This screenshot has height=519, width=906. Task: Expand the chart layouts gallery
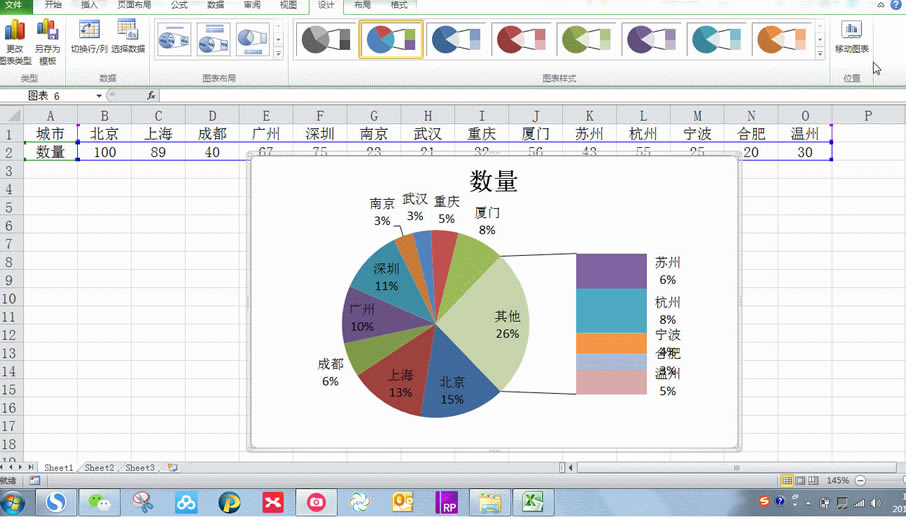tap(279, 53)
